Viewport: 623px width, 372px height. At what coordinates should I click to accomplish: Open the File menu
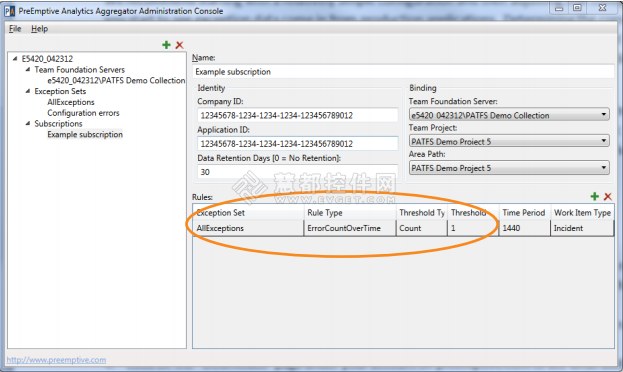point(15,29)
